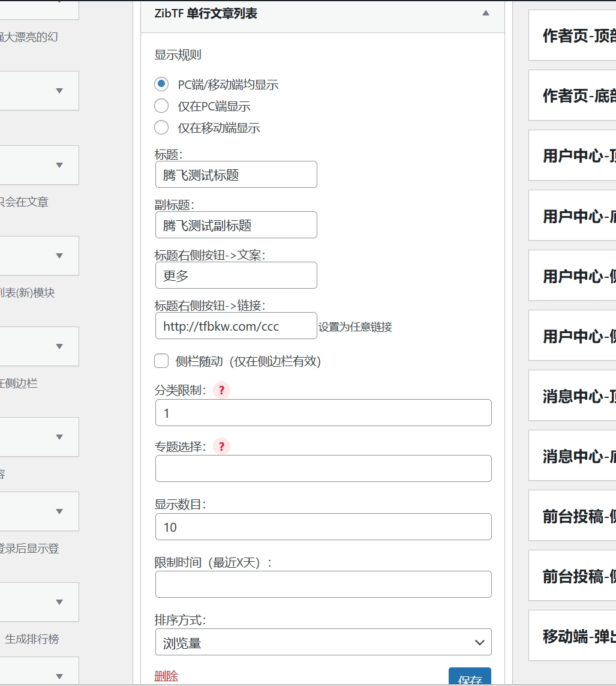
Task: Open the 分类限制 help tooltip icon
Action: (221, 390)
